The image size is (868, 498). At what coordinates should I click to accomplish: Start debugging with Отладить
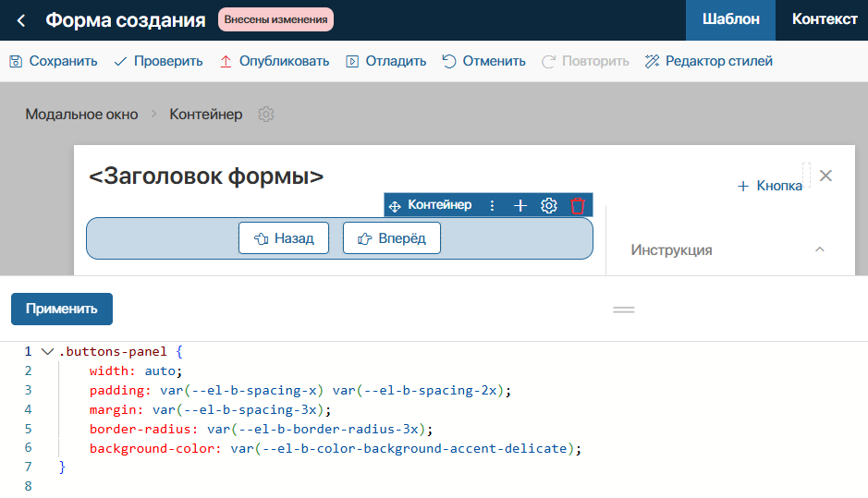385,61
